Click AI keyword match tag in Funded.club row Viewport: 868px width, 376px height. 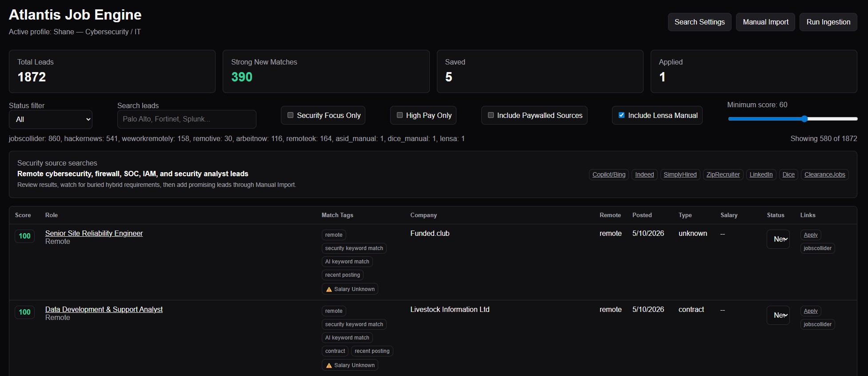coord(347,262)
